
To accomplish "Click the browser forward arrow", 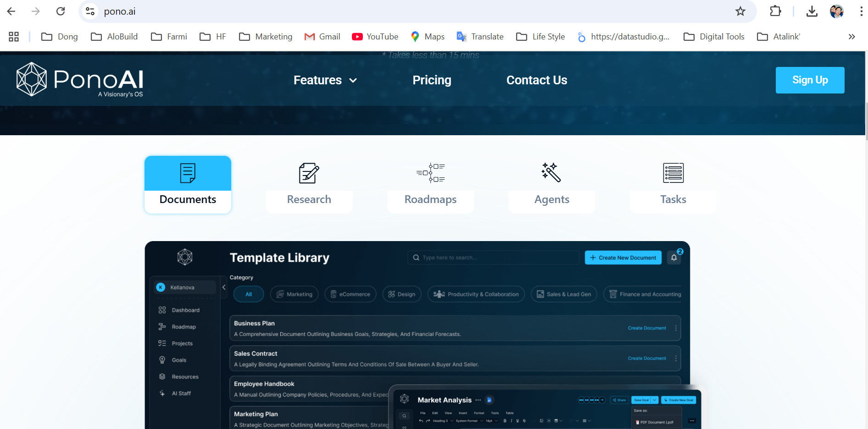I will (x=36, y=11).
